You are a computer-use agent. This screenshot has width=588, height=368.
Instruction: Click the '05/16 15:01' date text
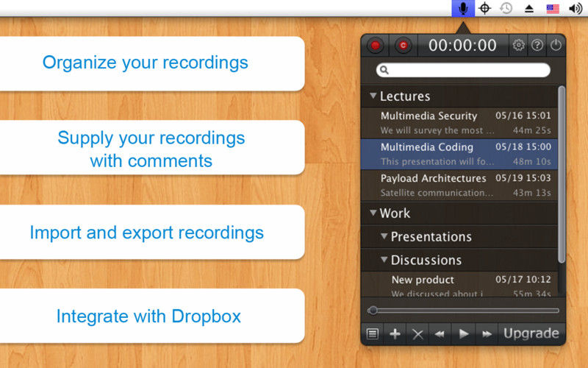(x=523, y=116)
